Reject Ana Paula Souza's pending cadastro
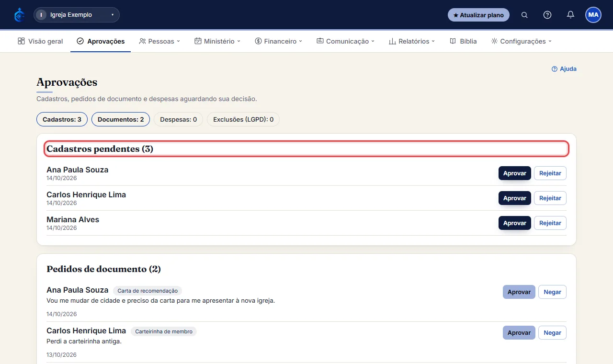This screenshot has height=364, width=613. point(550,173)
